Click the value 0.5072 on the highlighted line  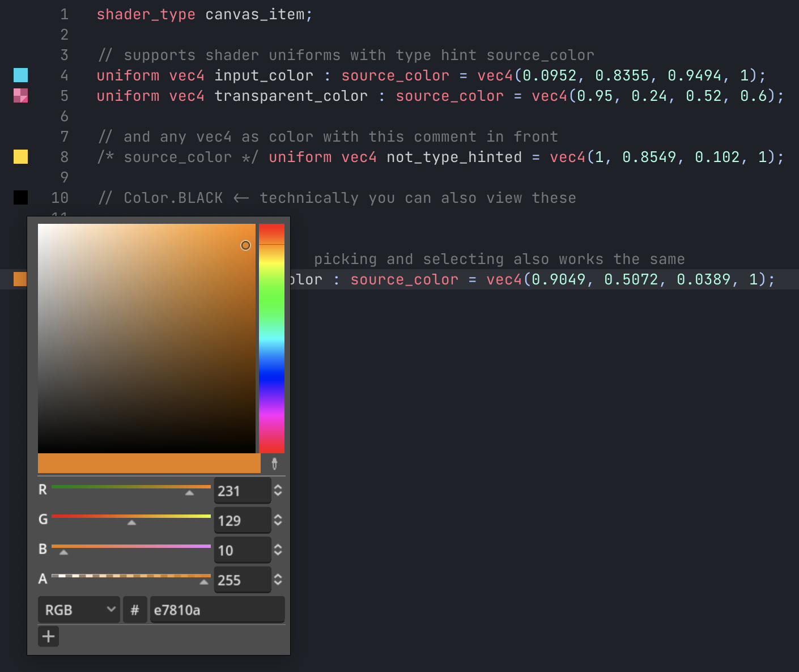[631, 279]
